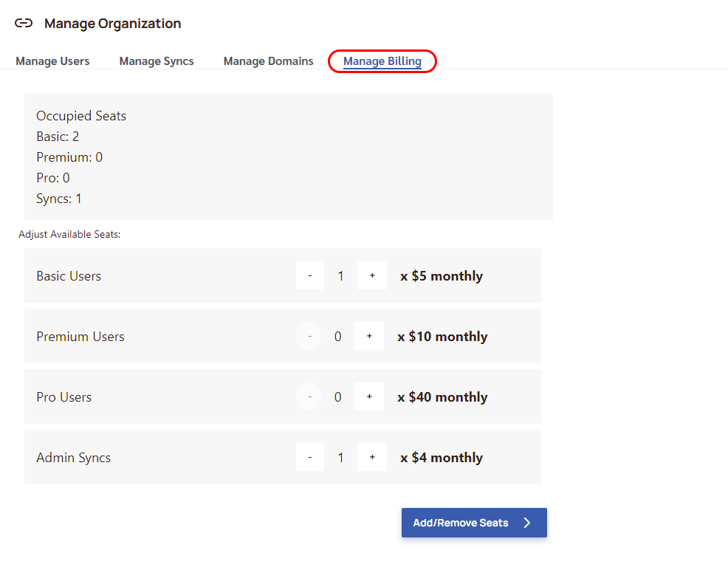The image size is (728, 567).
Task: Open the Manage Users tab
Action: point(52,61)
